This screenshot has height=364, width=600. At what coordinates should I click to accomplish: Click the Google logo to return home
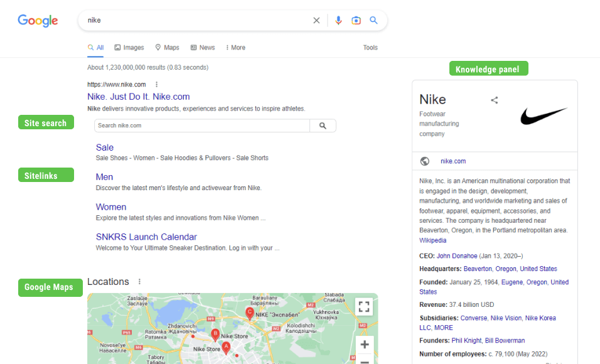(38, 20)
